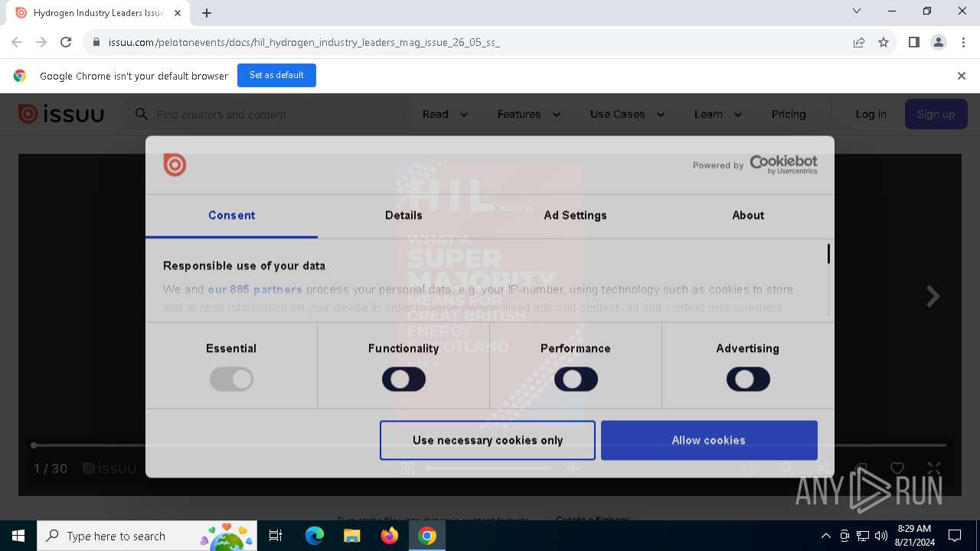Switch to the Consent tab
The height and width of the screenshot is (551, 980).
pos(232,216)
